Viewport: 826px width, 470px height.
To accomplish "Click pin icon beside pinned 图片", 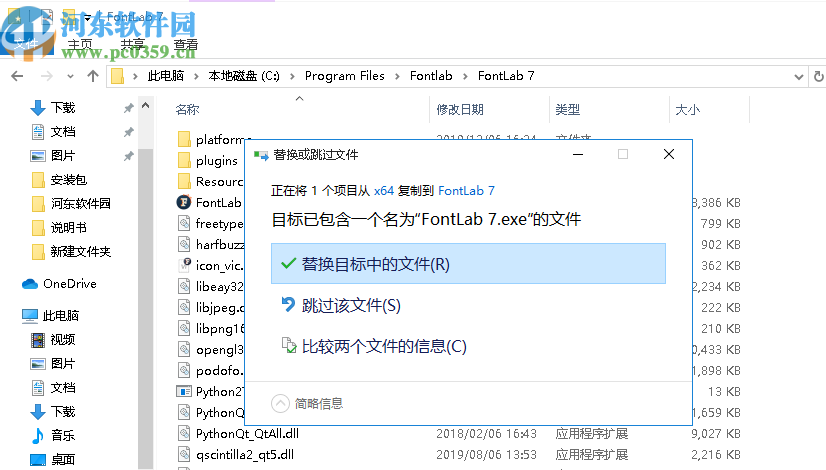I will coord(129,156).
